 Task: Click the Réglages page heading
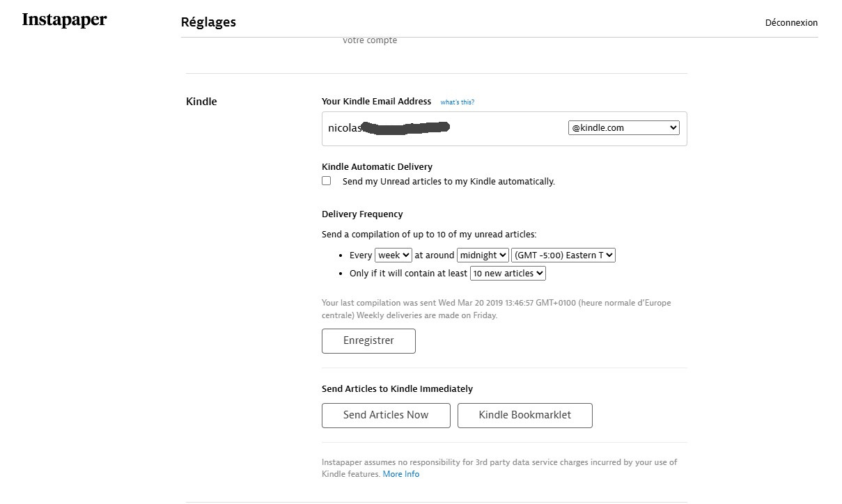pyautogui.click(x=208, y=22)
